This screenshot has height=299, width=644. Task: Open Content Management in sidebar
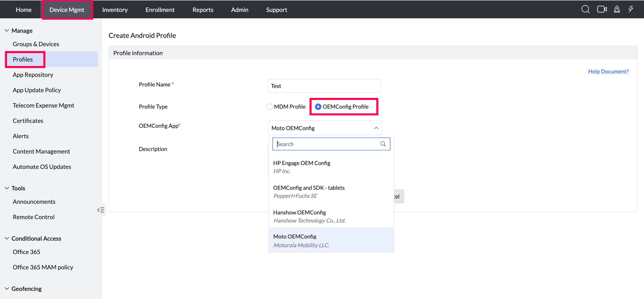pos(41,151)
